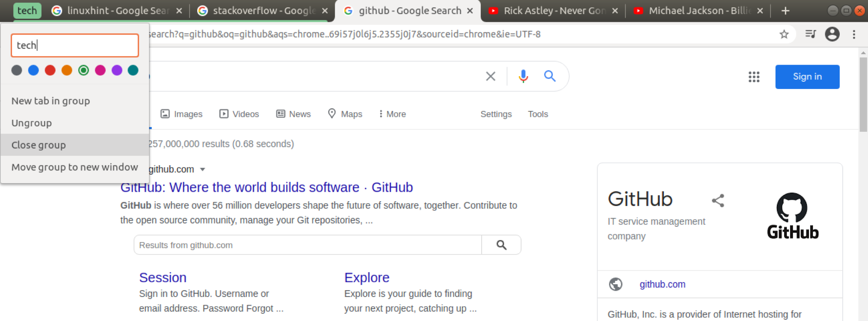Image resolution: width=868 pixels, height=321 pixels.
Task: Click the blue search magnifier icon
Action: (x=550, y=76)
